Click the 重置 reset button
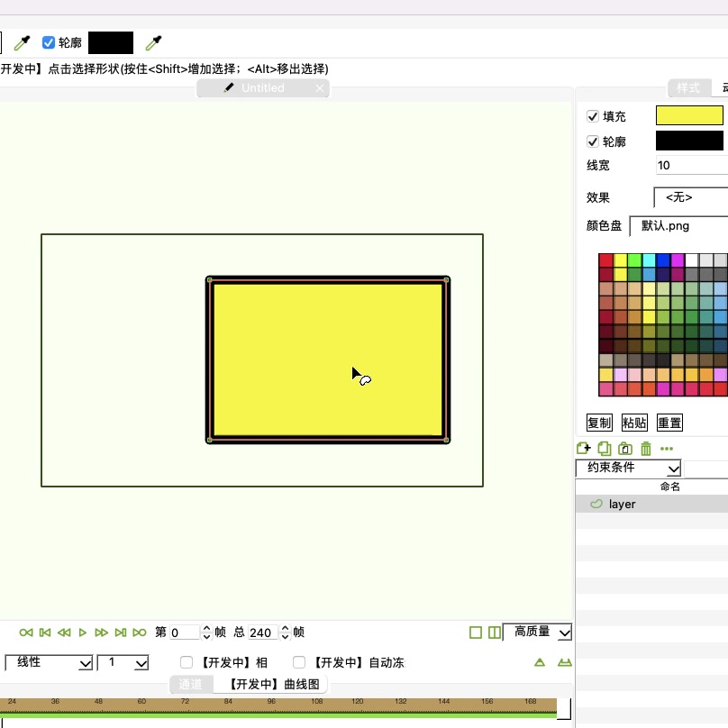Viewport: 728px width, 728px height. pos(669,423)
